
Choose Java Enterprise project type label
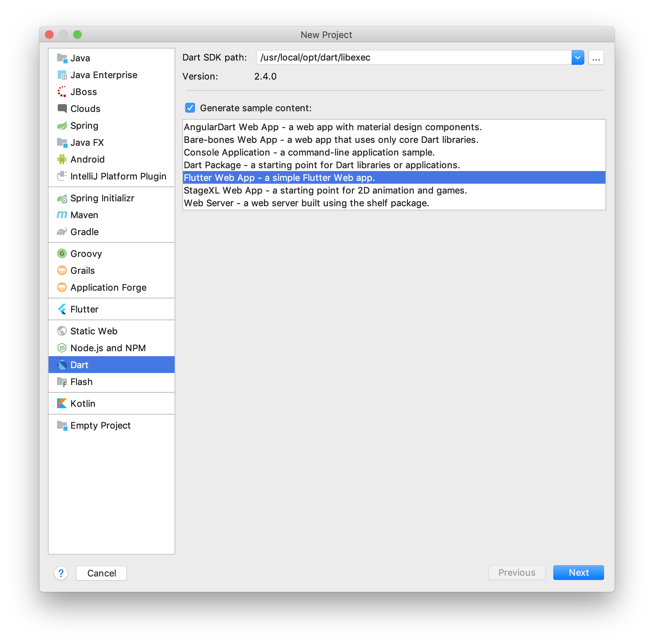click(104, 75)
